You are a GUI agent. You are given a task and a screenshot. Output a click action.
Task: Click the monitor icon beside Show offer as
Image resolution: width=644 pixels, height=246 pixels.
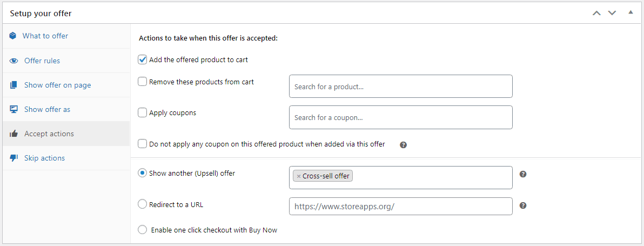tap(14, 109)
